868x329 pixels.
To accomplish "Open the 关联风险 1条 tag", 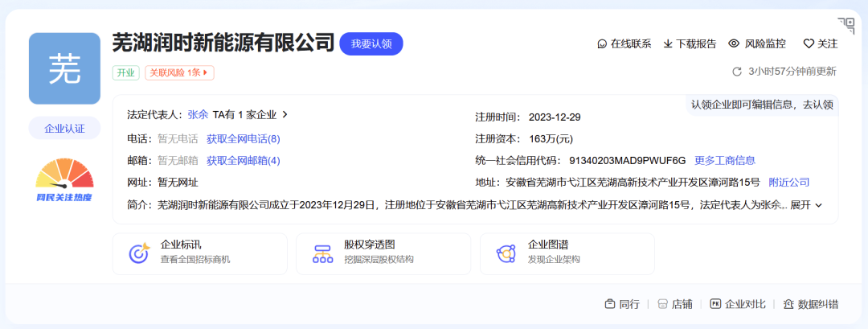I will pos(179,72).
